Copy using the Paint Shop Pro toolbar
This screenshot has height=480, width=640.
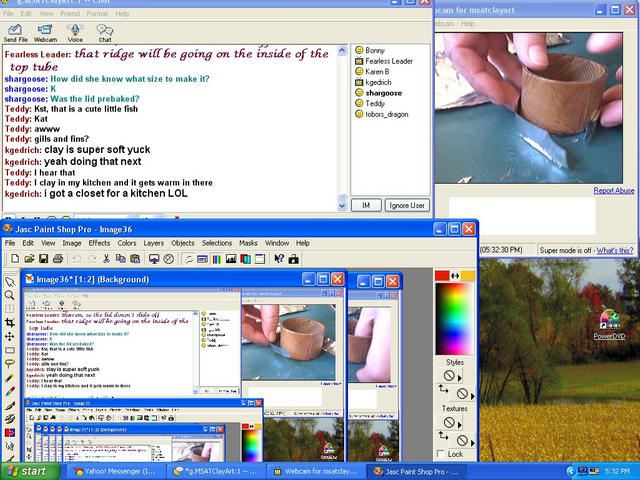point(120,259)
